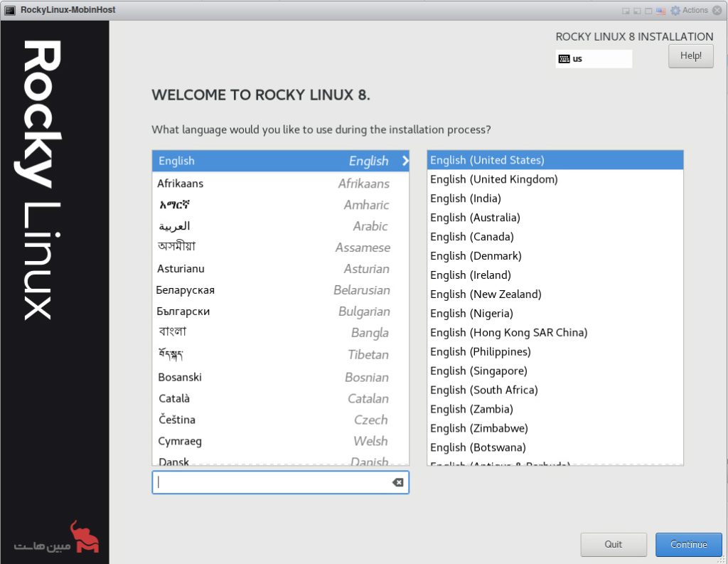Choose the Bulgarian language row

(280, 312)
